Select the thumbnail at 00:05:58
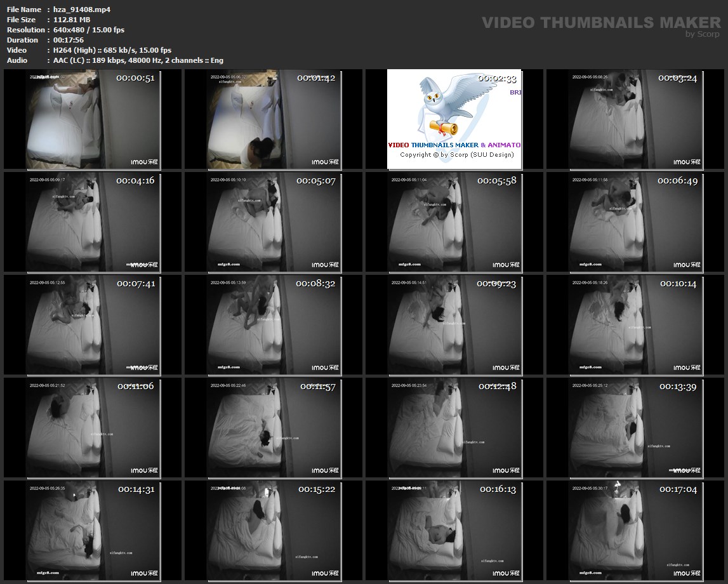 [x=454, y=222]
